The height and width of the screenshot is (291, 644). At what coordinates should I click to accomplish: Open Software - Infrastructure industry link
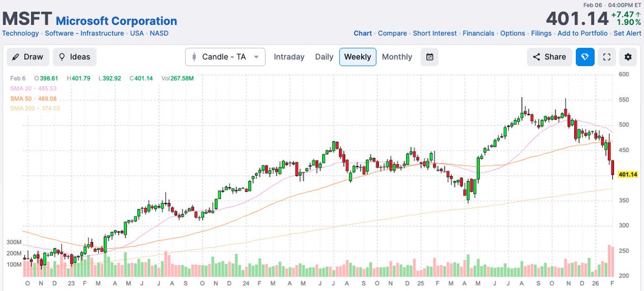pos(85,33)
